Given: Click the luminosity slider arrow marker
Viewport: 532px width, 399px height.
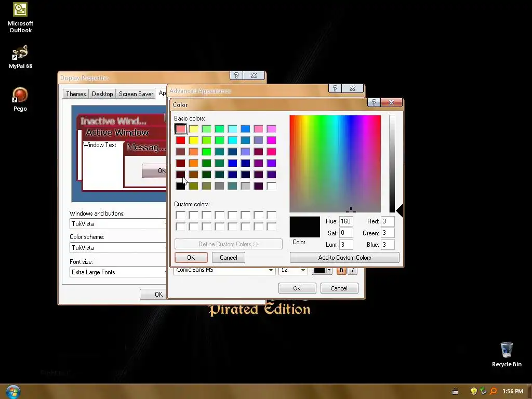Looking at the screenshot, I should point(400,211).
